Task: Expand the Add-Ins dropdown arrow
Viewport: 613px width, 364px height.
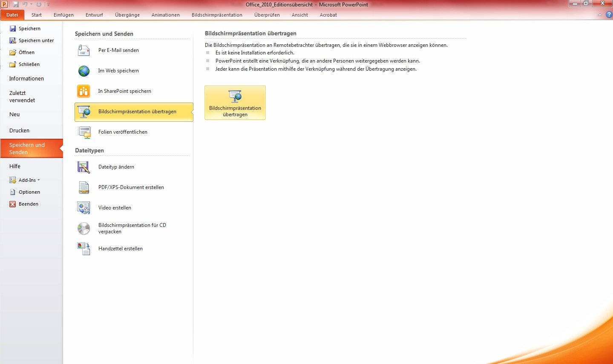Action: 39,180
